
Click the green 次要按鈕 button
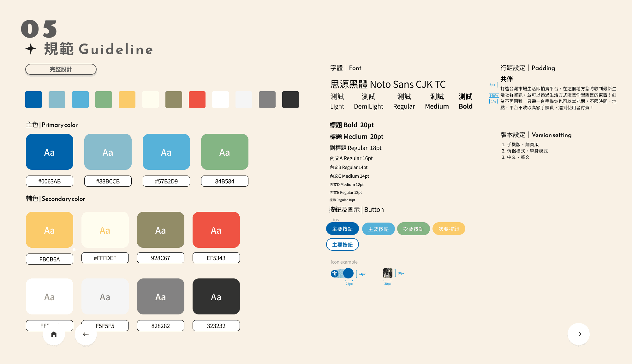414,229
